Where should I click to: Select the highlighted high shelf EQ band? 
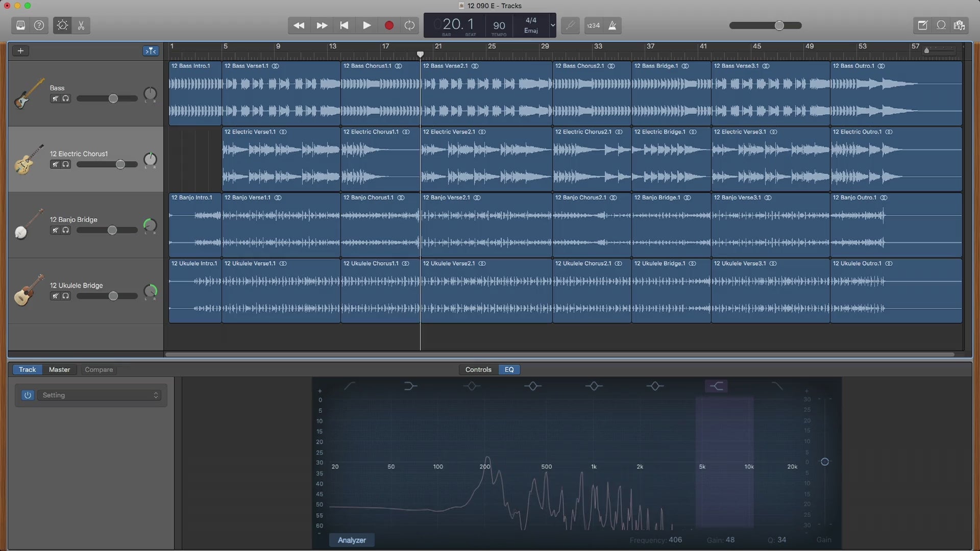[716, 386]
